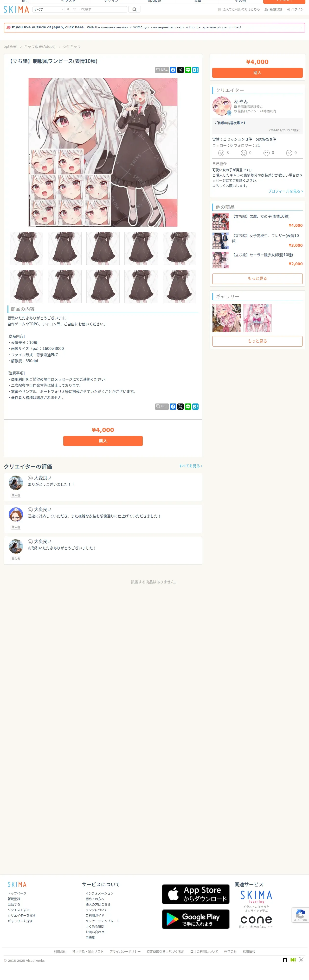Open the すべて category dropdown

[48, 10]
